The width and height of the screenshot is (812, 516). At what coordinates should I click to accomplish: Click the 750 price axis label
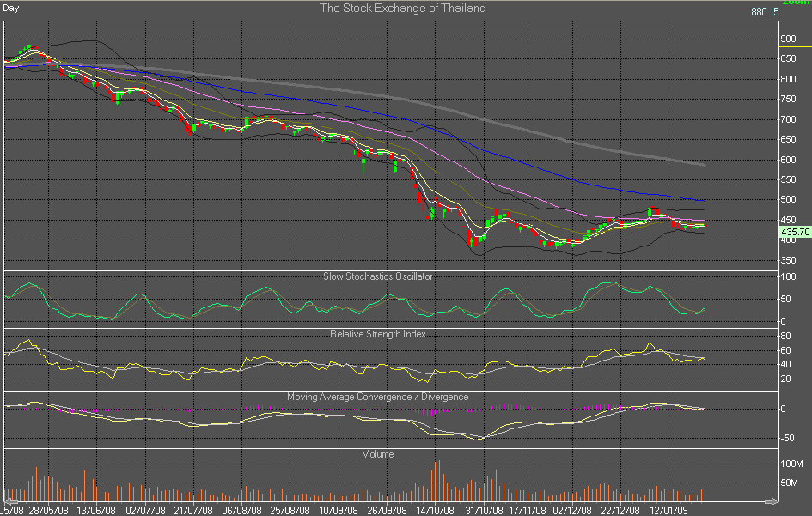[x=788, y=100]
